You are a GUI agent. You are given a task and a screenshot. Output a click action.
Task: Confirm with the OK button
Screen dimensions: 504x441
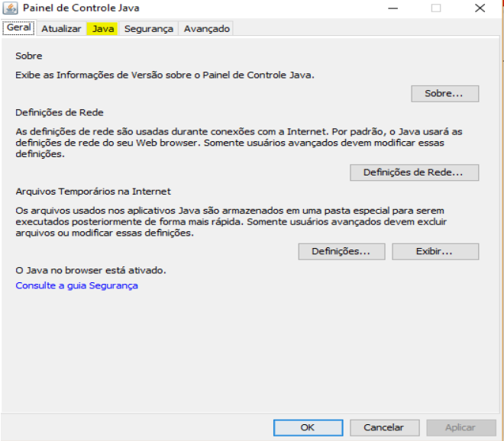click(309, 427)
